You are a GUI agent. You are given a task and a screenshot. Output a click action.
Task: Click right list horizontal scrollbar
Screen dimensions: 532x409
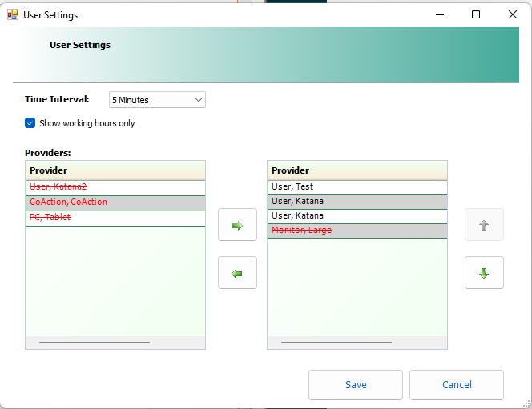coord(337,343)
